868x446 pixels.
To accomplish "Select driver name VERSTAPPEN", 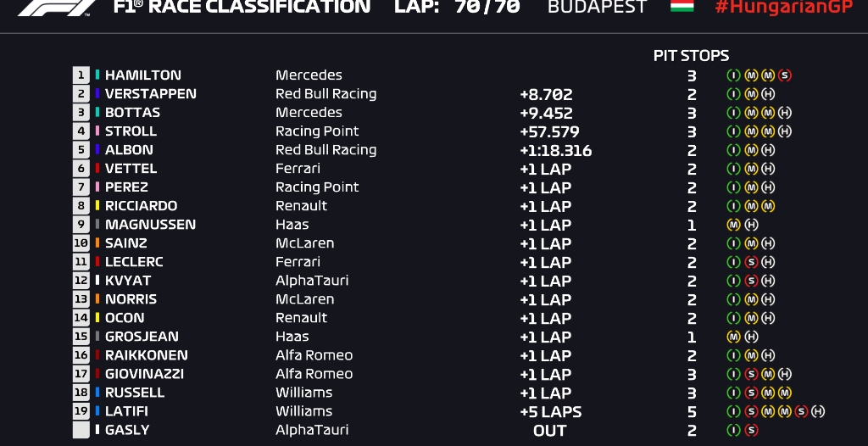I will click(x=150, y=94).
